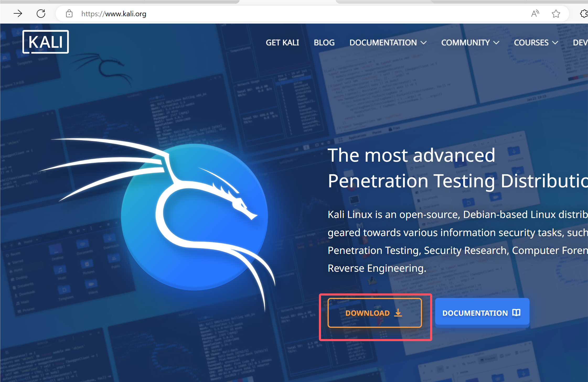Expand the DOCUMENTATION nav dropdown
This screenshot has width=588, height=382.
click(x=388, y=42)
